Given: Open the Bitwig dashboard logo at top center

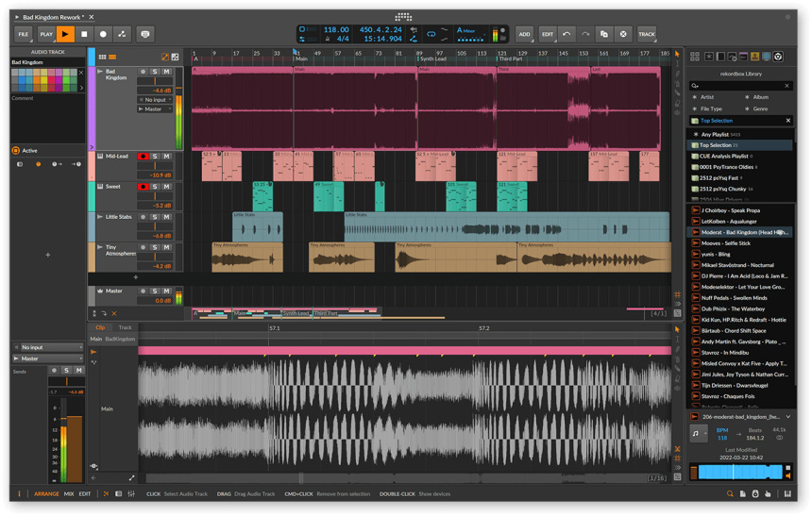Looking at the screenshot, I should click(403, 17).
